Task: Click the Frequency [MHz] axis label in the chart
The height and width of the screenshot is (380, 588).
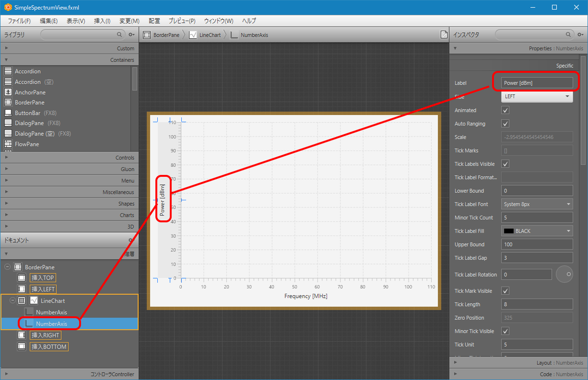Action: click(306, 296)
